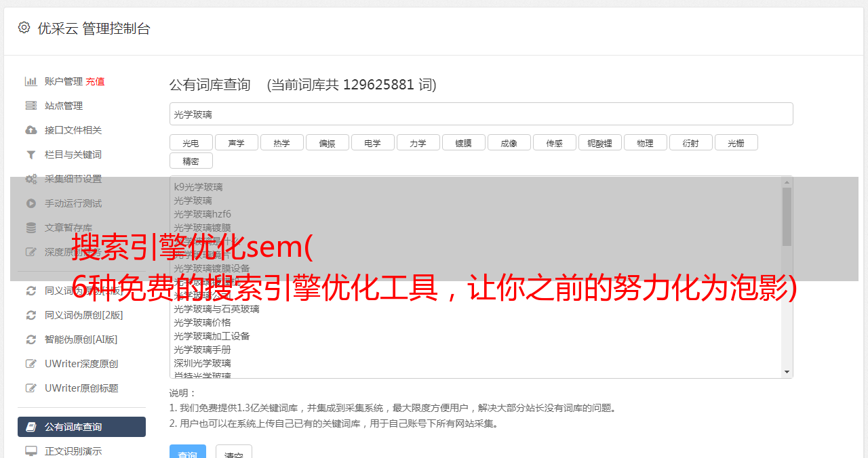The image size is (868, 458).
Task: Open 接口文件相关 cloud upload icon
Action: tap(31, 130)
